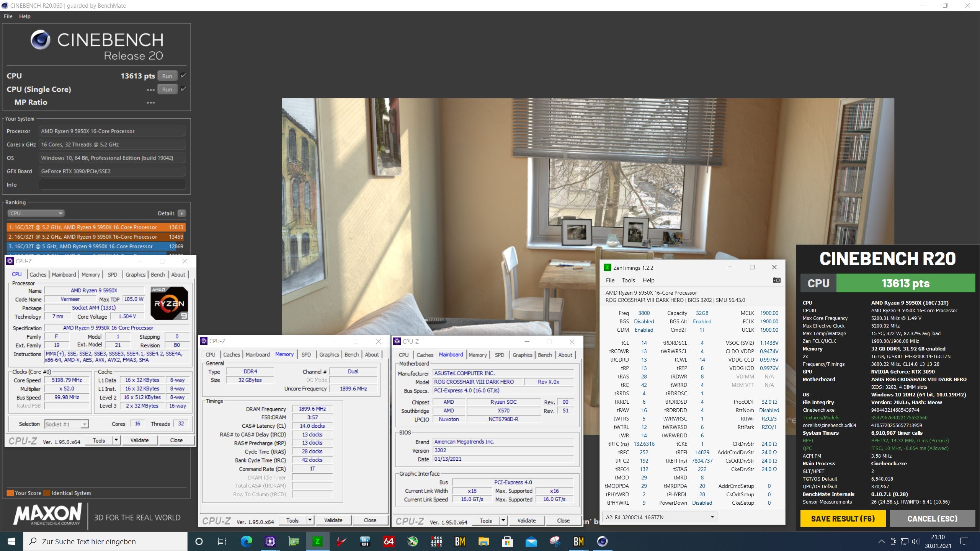Open Cinebench Help menu
Viewport: 980px width, 551px height.
coord(25,16)
